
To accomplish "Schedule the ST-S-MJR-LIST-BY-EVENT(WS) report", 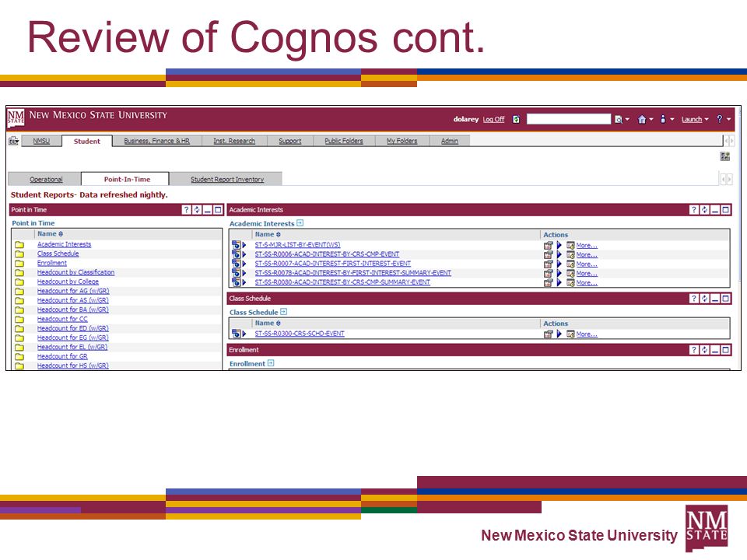I will (x=570, y=245).
